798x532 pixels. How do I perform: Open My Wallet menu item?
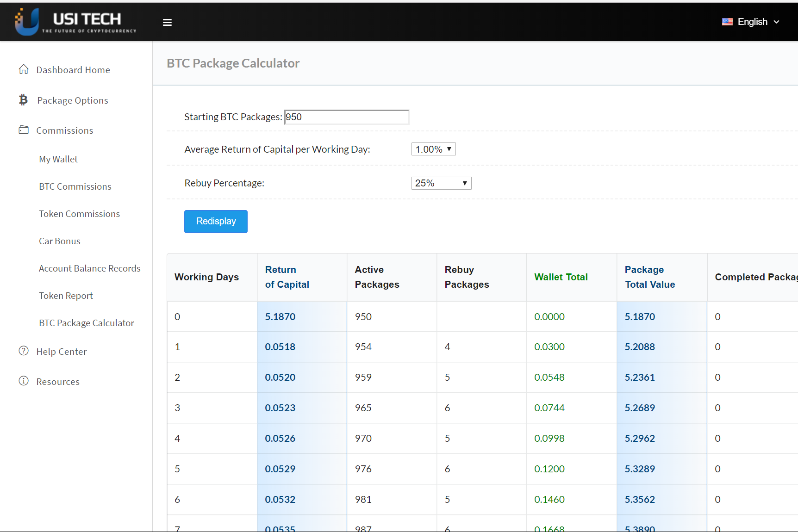tap(58, 159)
